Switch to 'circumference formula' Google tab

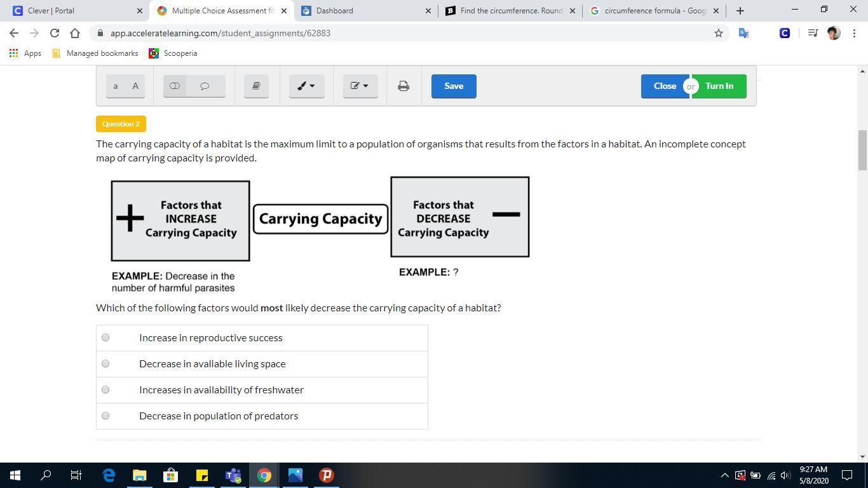(654, 11)
